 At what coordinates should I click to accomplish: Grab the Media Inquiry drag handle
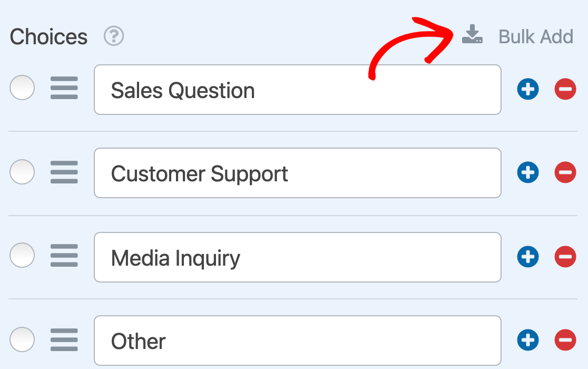coord(64,256)
